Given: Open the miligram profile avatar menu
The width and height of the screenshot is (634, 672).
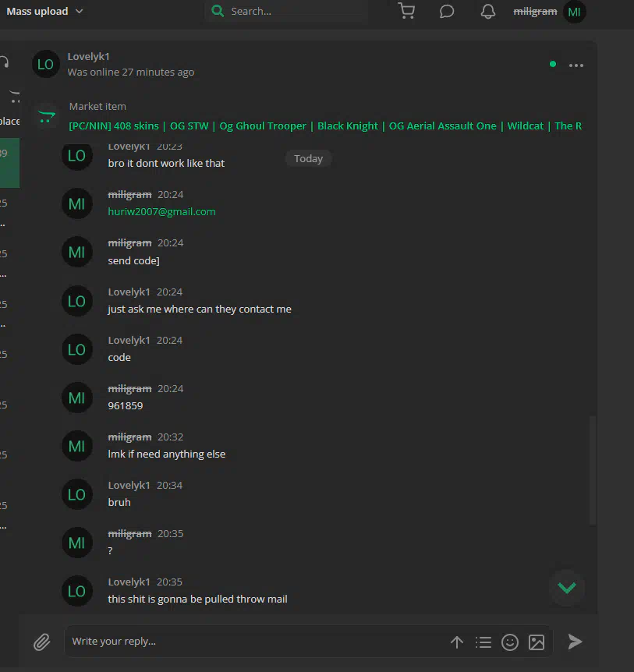Looking at the screenshot, I should 574,12.
